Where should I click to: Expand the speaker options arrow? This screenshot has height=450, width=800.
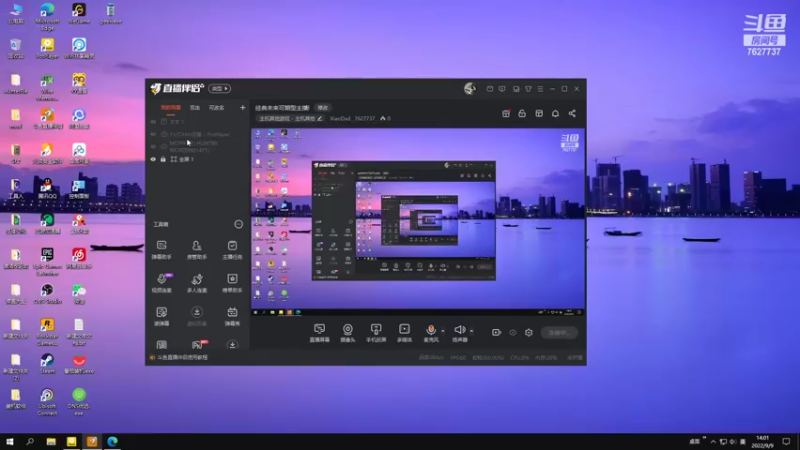pos(471,331)
